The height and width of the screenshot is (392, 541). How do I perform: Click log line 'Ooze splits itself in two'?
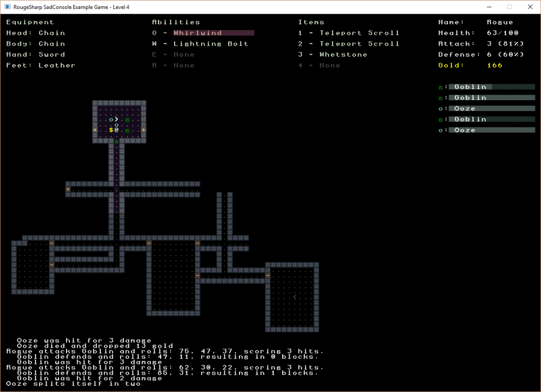pyautogui.click(x=73, y=384)
